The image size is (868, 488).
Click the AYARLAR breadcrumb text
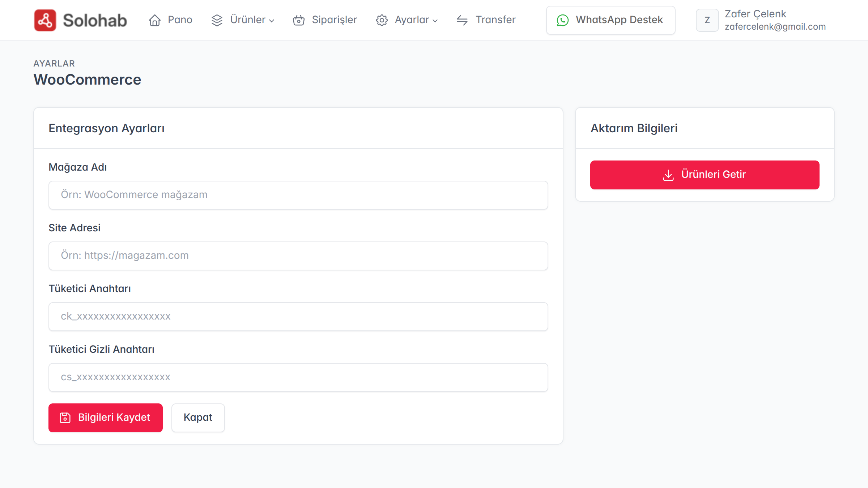[54, 64]
